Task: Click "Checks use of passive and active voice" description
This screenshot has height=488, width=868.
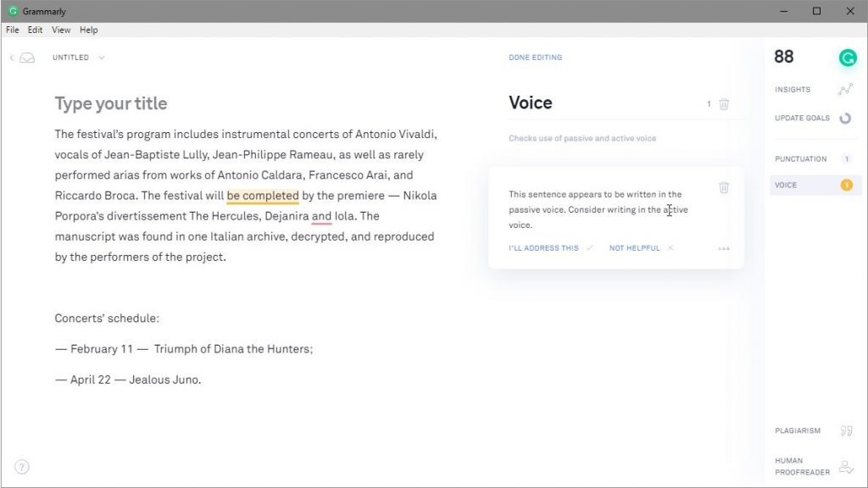Action: [582, 138]
